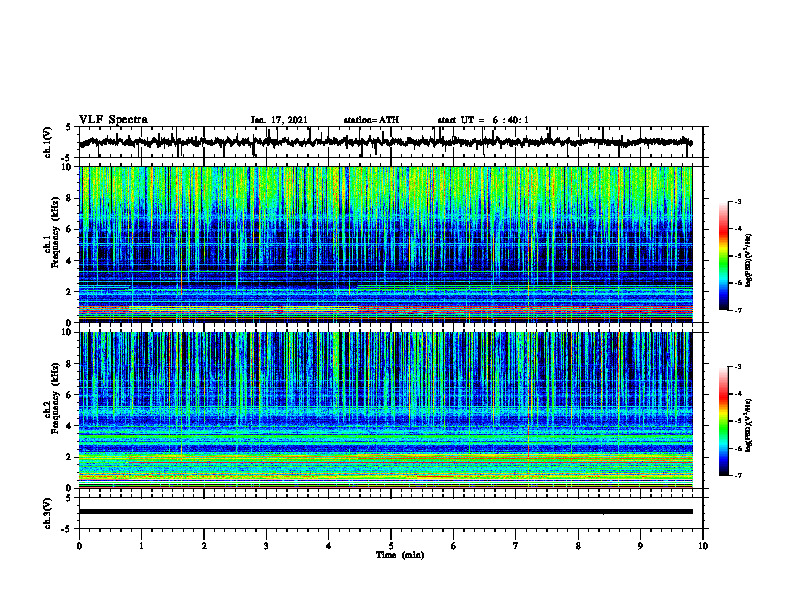Click time axis tick label "2"
This screenshot has height=612, width=792.
204,546
